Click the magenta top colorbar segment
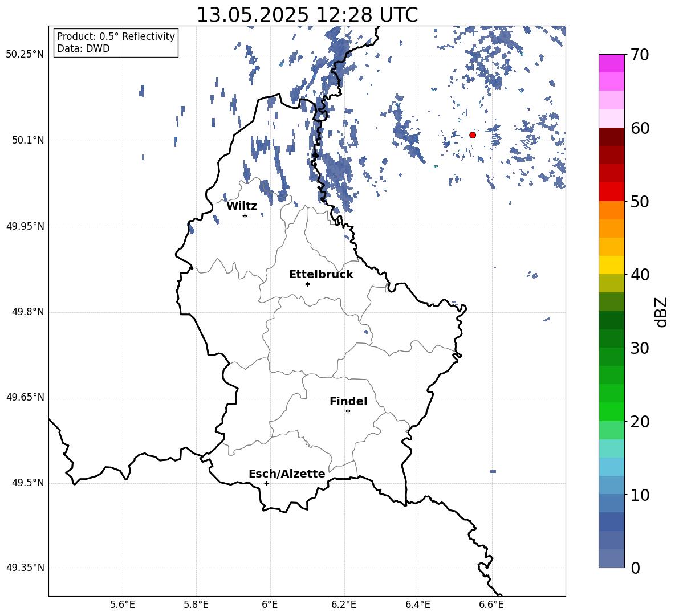Image resolution: width=675 pixels, height=616 pixels. pos(611,63)
